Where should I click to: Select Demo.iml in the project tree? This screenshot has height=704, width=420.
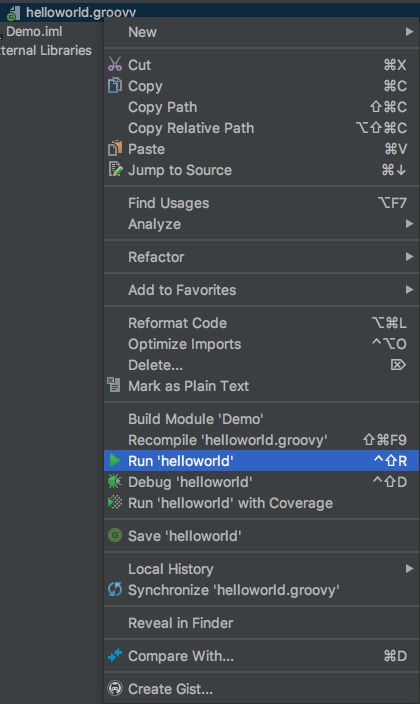(34, 31)
